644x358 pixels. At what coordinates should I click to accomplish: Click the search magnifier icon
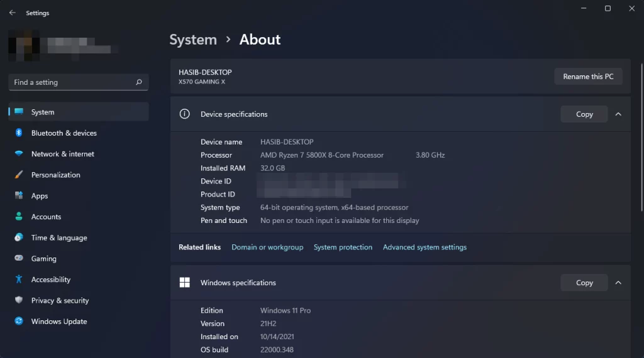point(139,82)
